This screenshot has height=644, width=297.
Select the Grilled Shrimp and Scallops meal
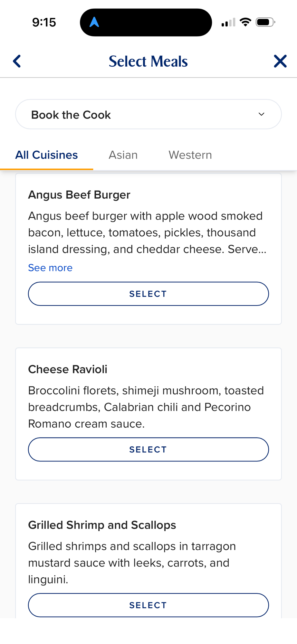(x=148, y=605)
